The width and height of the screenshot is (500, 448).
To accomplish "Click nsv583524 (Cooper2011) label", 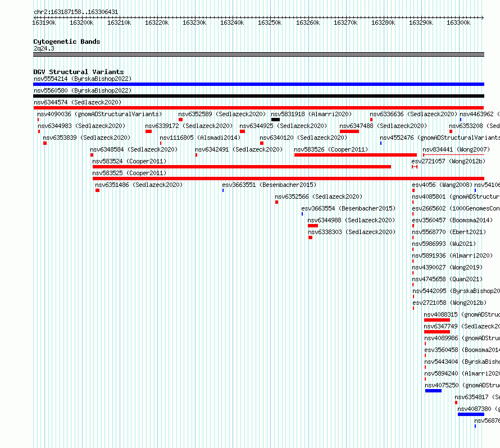I will click(x=129, y=161).
